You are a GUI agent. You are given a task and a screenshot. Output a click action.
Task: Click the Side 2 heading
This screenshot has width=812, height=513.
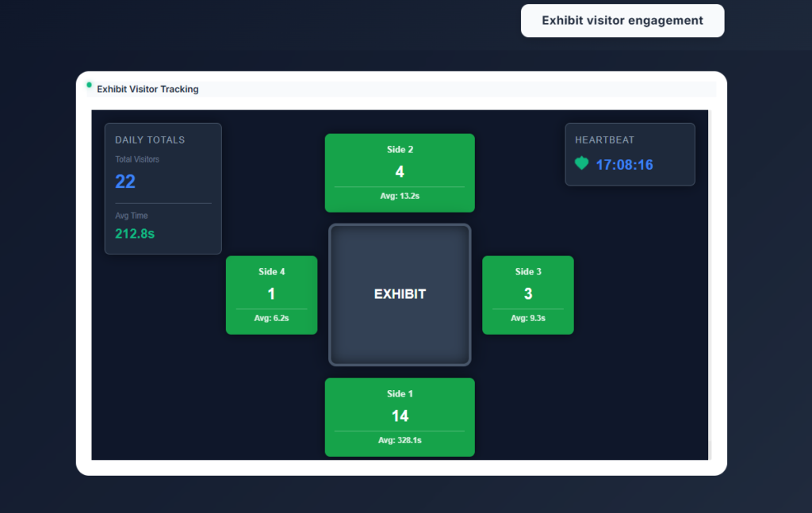[400, 150]
